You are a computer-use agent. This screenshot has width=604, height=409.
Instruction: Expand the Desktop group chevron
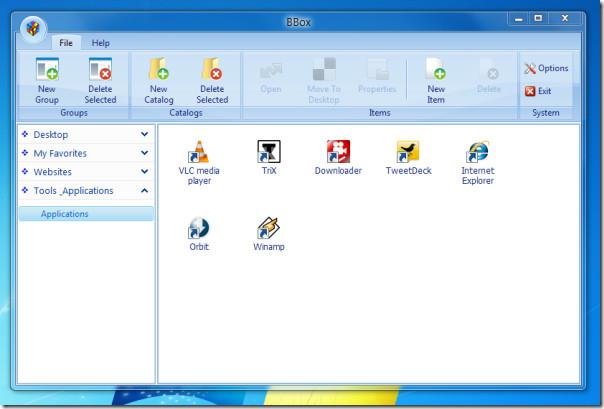pos(144,134)
